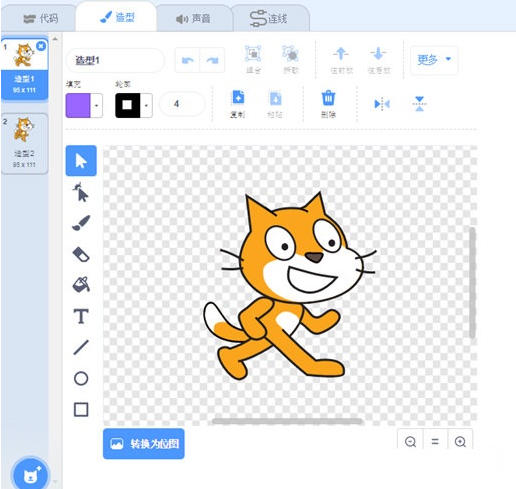The width and height of the screenshot is (516, 489).
Task: Select the Line tool
Action: coord(81,347)
